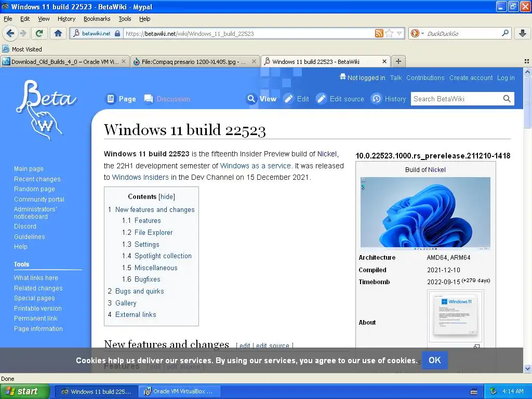Screen dimensions: 532x399
Task: Open the Discussion page
Action: [173, 99]
